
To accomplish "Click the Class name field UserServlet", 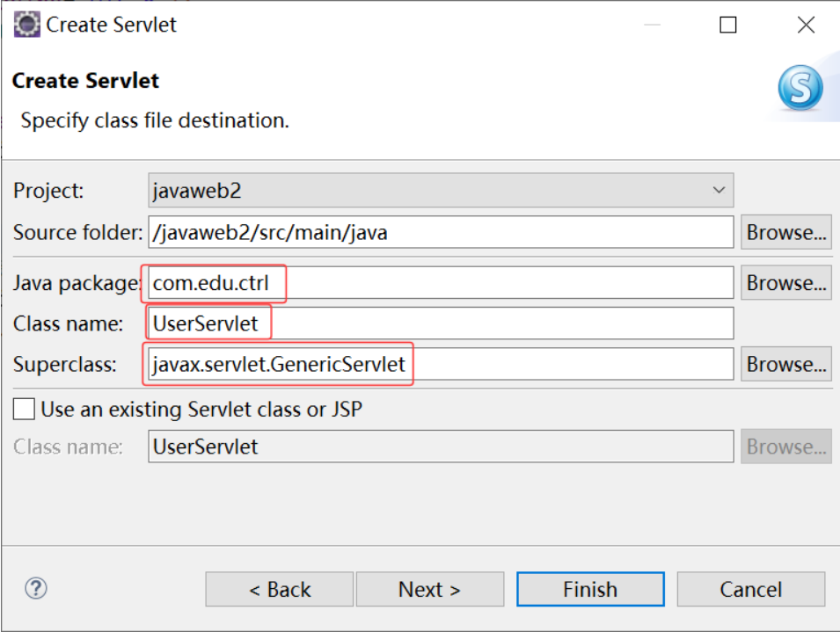I will (441, 323).
